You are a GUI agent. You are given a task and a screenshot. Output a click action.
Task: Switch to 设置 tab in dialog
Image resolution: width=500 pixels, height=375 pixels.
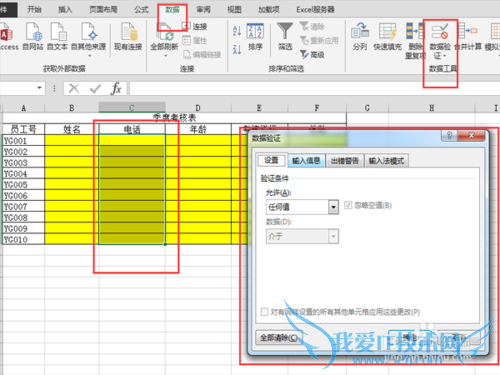(272, 161)
